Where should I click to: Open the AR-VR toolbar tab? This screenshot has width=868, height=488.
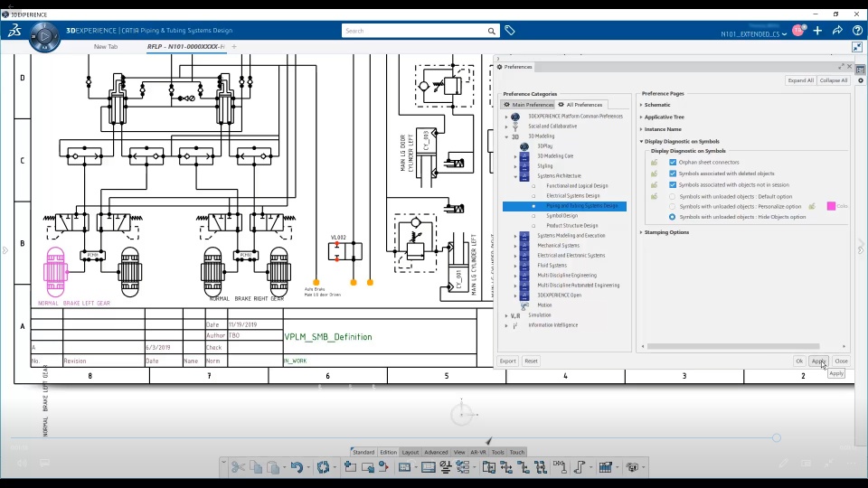click(x=477, y=452)
